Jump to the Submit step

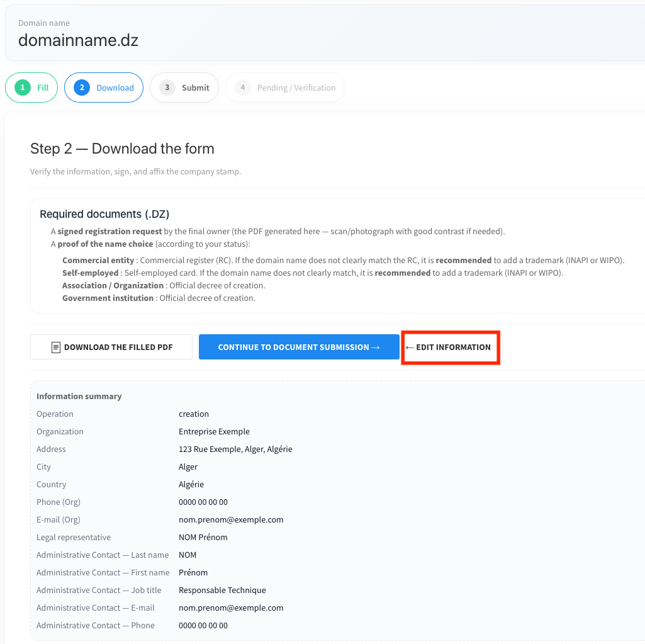195,88
